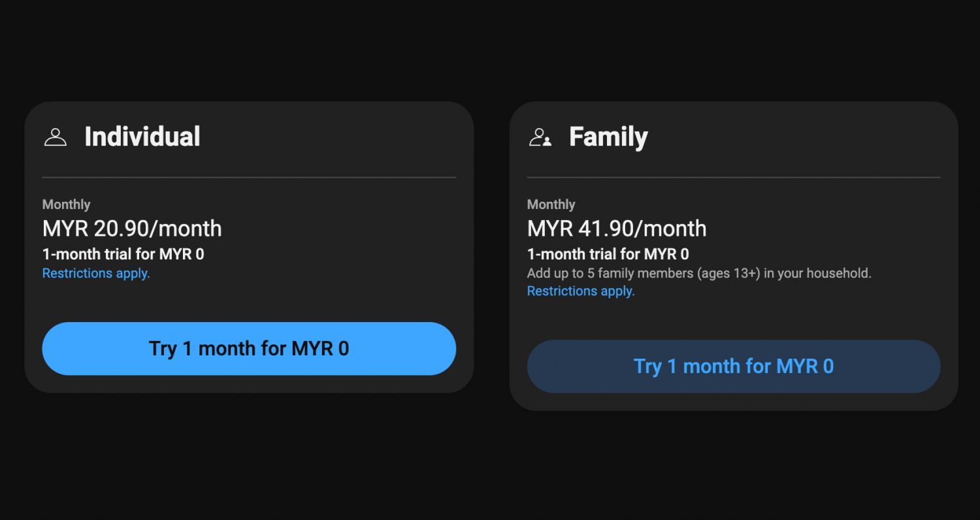This screenshot has width=980, height=520.
Task: Click Monthly label on the Family card
Action: (x=551, y=204)
